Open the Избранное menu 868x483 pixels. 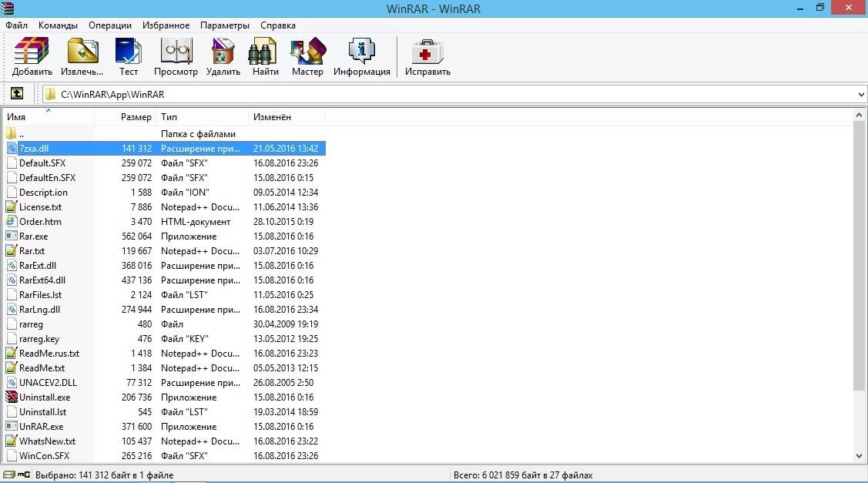(x=166, y=25)
